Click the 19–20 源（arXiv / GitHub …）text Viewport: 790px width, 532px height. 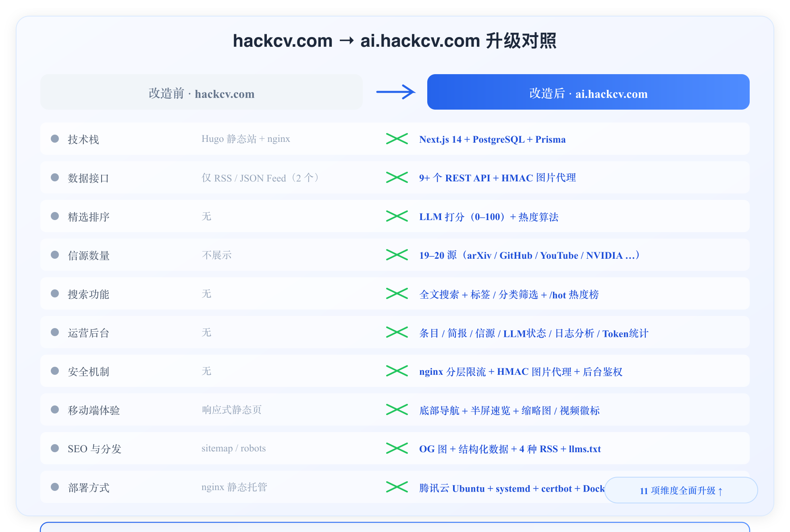tap(530, 256)
